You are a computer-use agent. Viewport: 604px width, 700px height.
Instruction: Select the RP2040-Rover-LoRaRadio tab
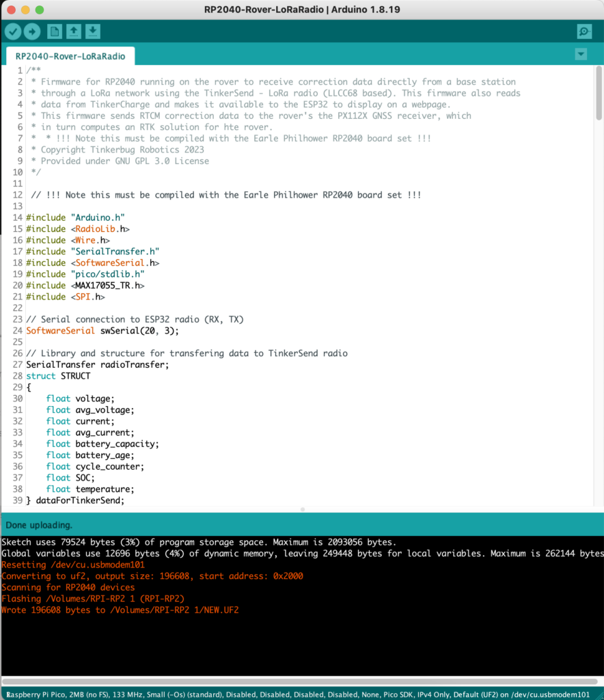click(70, 56)
